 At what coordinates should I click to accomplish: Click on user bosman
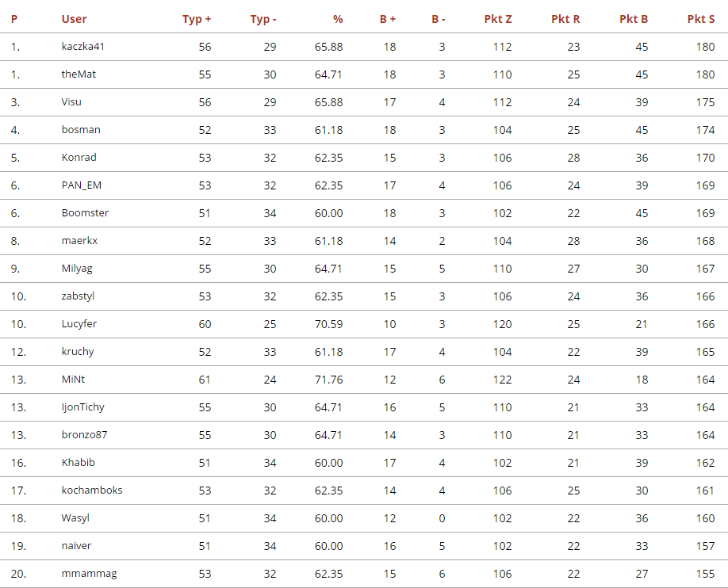[81, 130]
